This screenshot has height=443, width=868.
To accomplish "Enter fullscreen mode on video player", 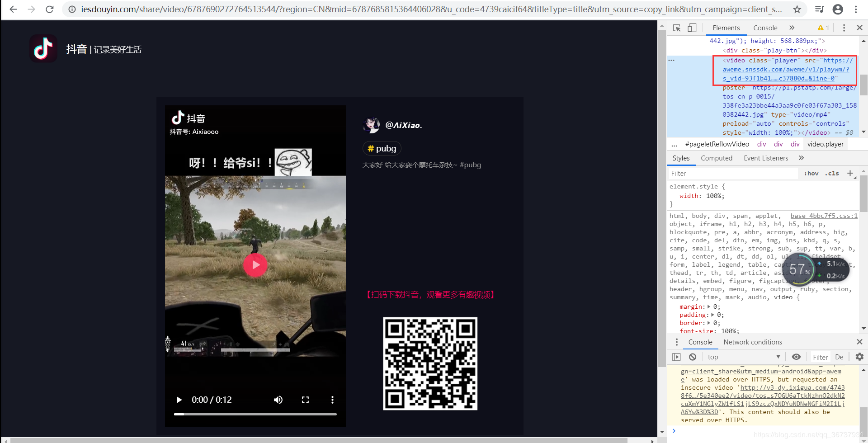I will 305,400.
